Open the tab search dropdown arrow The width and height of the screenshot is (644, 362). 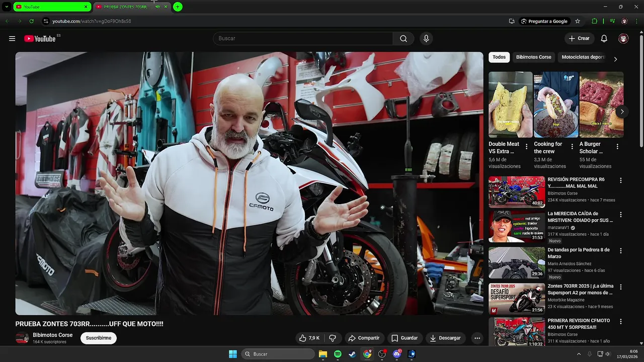6,7
